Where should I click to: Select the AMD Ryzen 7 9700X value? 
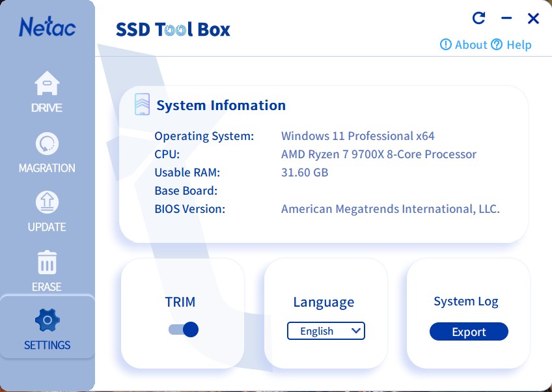click(x=379, y=154)
